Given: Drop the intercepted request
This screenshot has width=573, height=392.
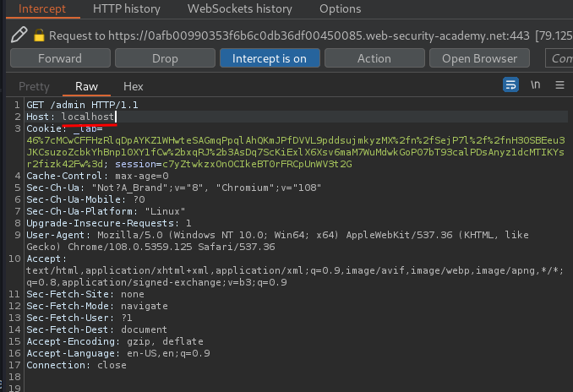Looking at the screenshot, I should point(165,58).
